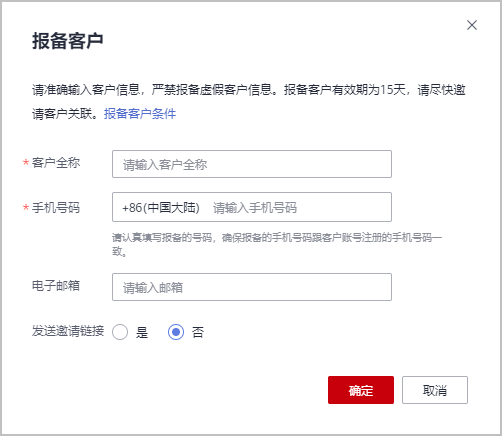Click the 电子邮箱 field label
This screenshot has height=436, width=502.
[56, 286]
